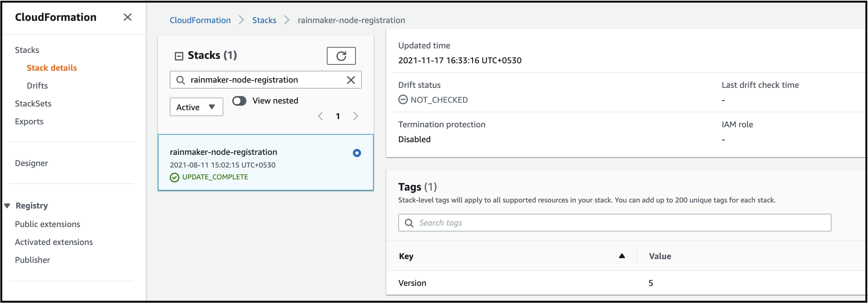Click the magnifier icon in Search tags
The width and height of the screenshot is (868, 303).
click(x=409, y=223)
